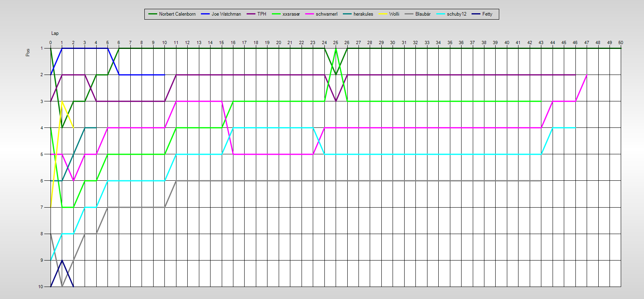Select the schuby12 legend label

(x=457, y=14)
